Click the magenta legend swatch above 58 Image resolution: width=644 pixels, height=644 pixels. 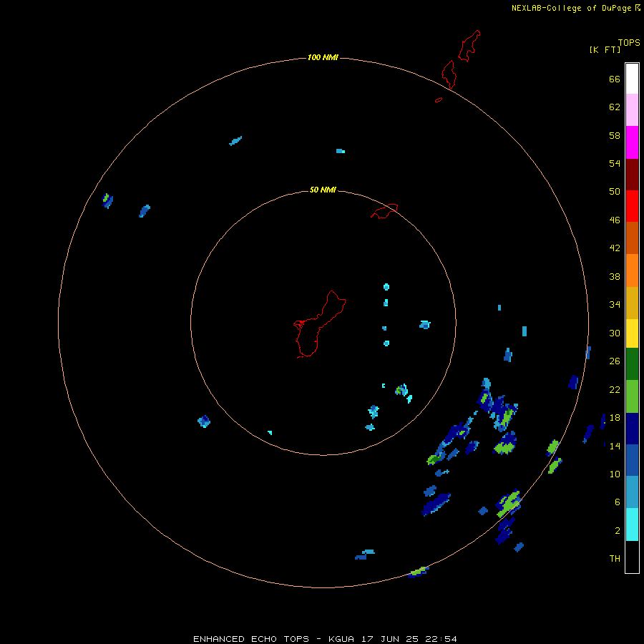coord(632,142)
